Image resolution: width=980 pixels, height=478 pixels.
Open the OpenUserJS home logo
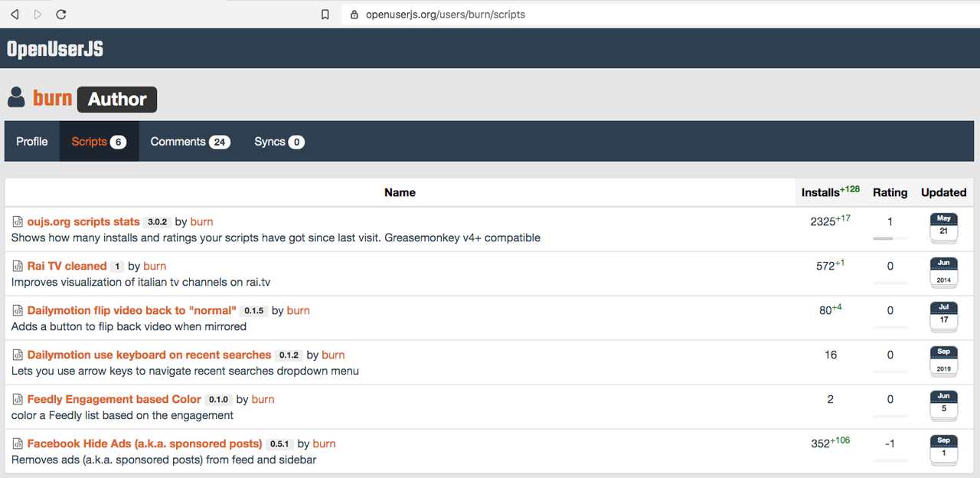point(54,49)
